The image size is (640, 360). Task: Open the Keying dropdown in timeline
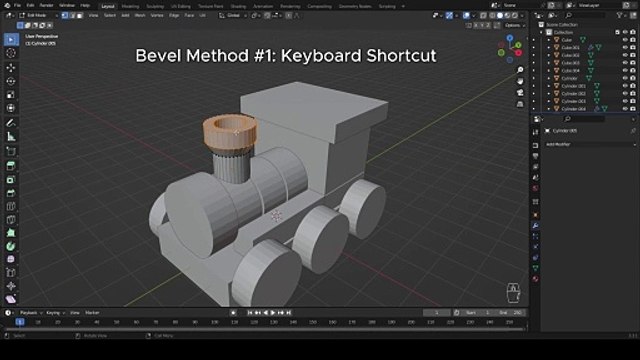point(55,313)
